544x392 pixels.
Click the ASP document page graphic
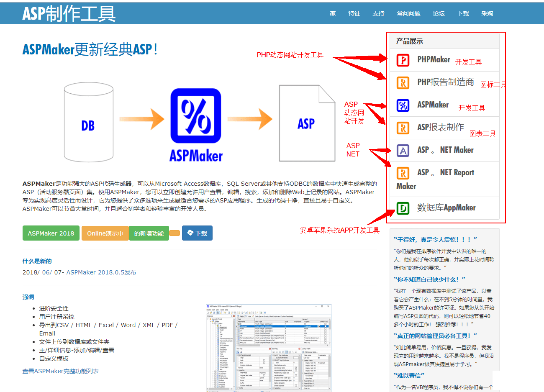307,123
